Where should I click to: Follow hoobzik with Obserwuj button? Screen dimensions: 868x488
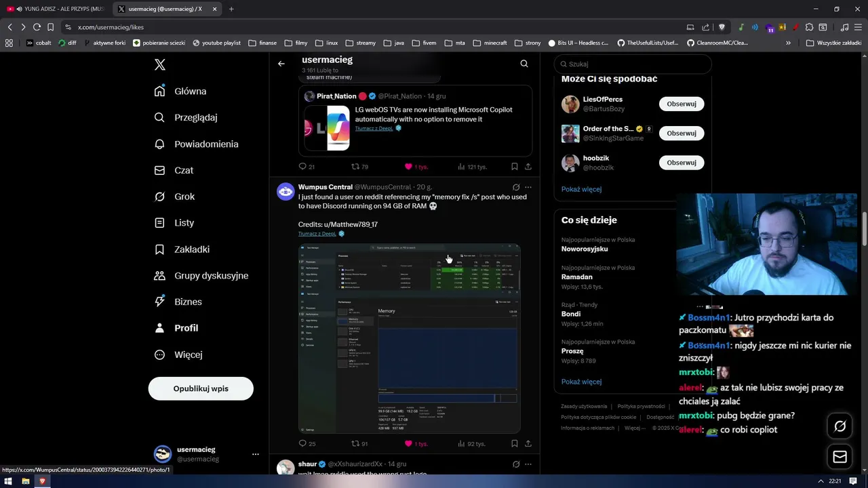(682, 163)
